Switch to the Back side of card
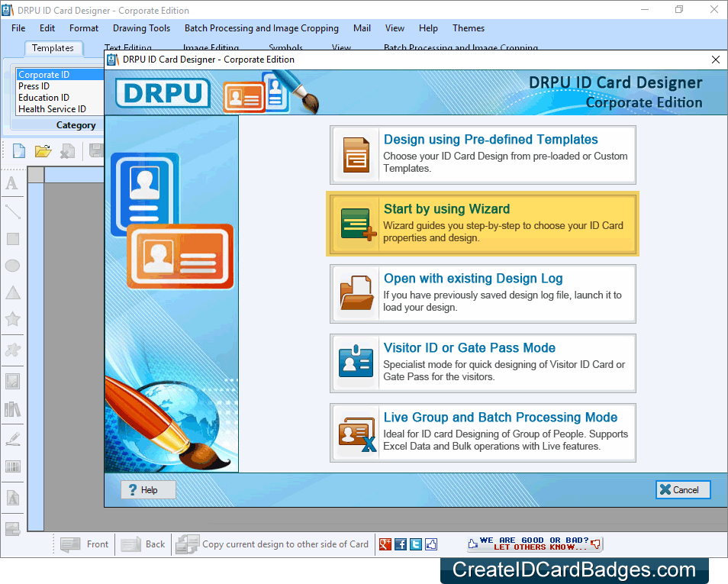The width and height of the screenshot is (728, 584). [x=143, y=544]
